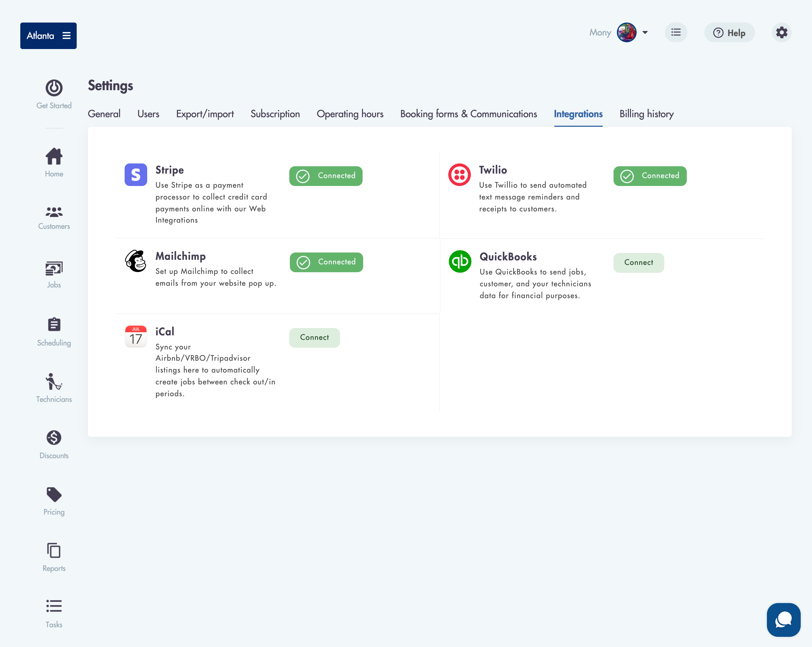Click the Pricing tag icon
Screen dimensions: 812x647
[54, 493]
